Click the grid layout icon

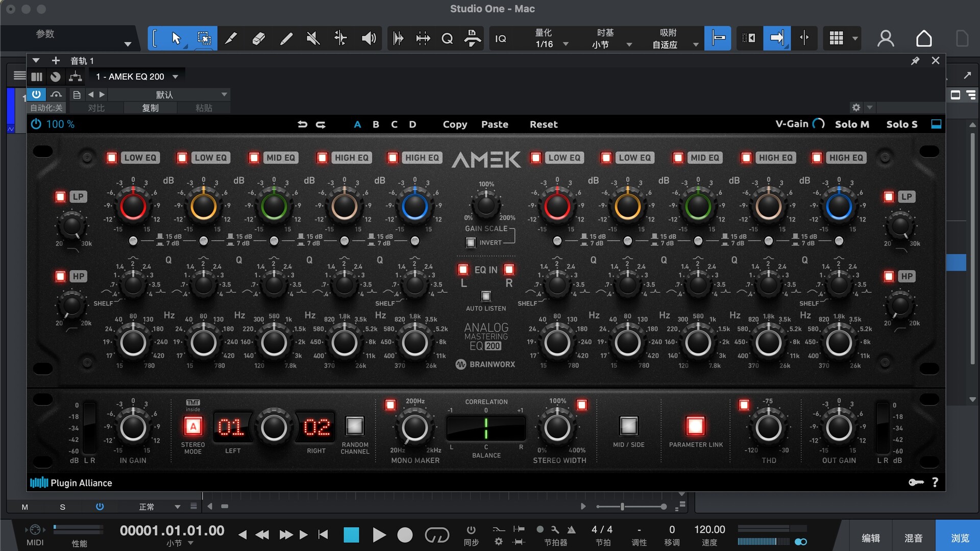click(836, 38)
